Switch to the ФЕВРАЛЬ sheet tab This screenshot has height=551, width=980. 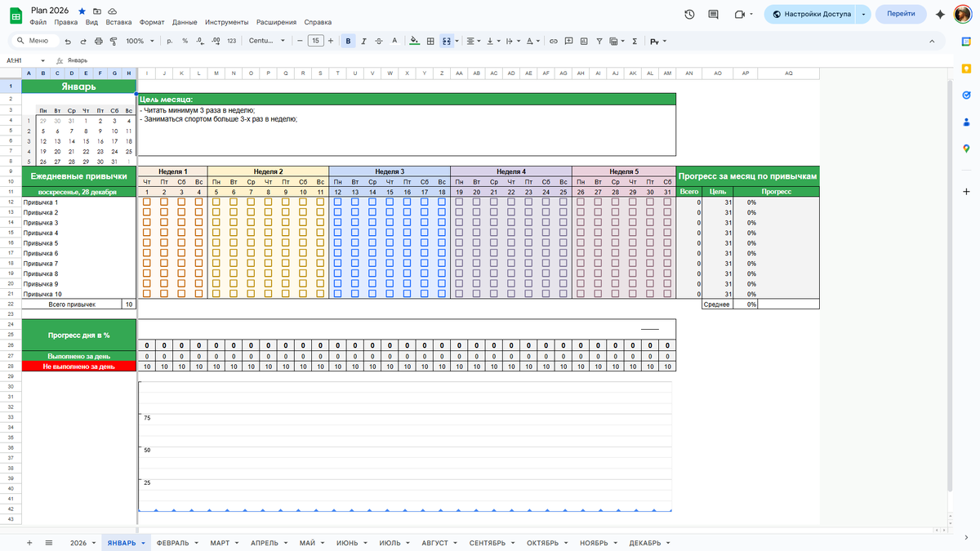point(172,543)
